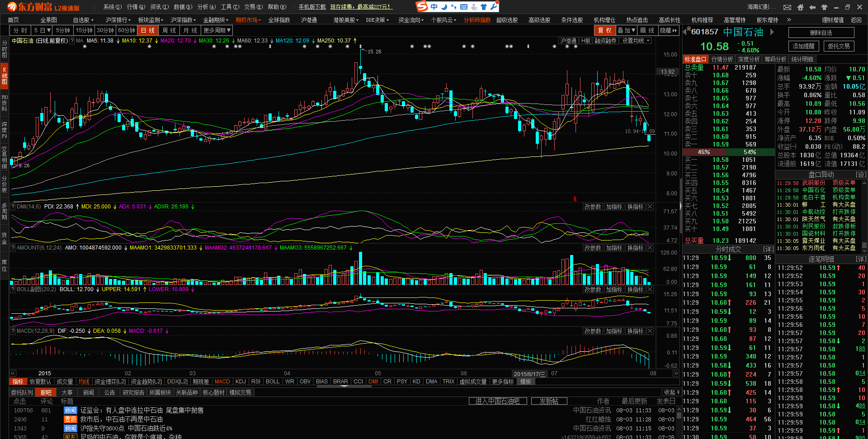
Task: Open Sogou wrench tools icon
Action: [494, 7]
